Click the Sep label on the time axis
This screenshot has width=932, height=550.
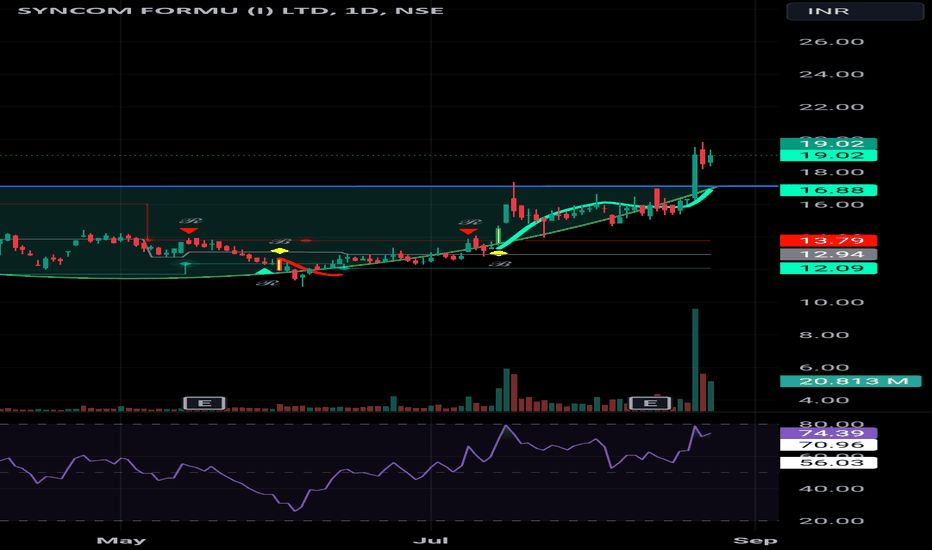tap(755, 540)
